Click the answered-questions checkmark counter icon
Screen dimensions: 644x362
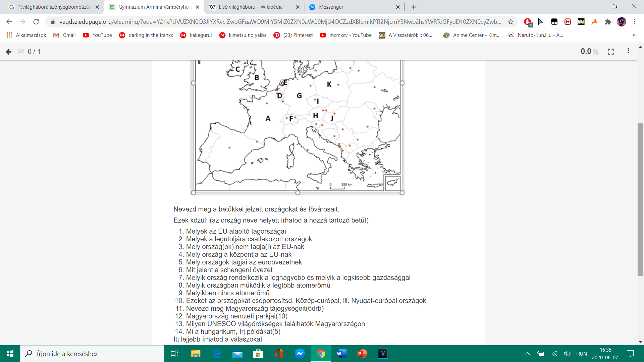(x=21, y=52)
